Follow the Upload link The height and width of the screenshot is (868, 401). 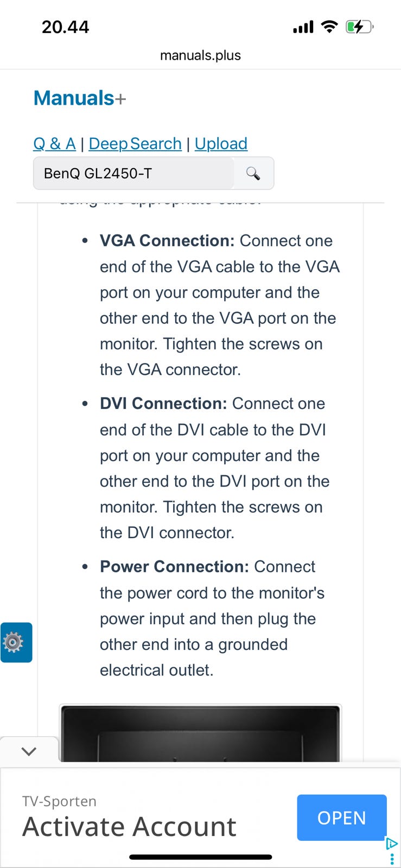221,144
